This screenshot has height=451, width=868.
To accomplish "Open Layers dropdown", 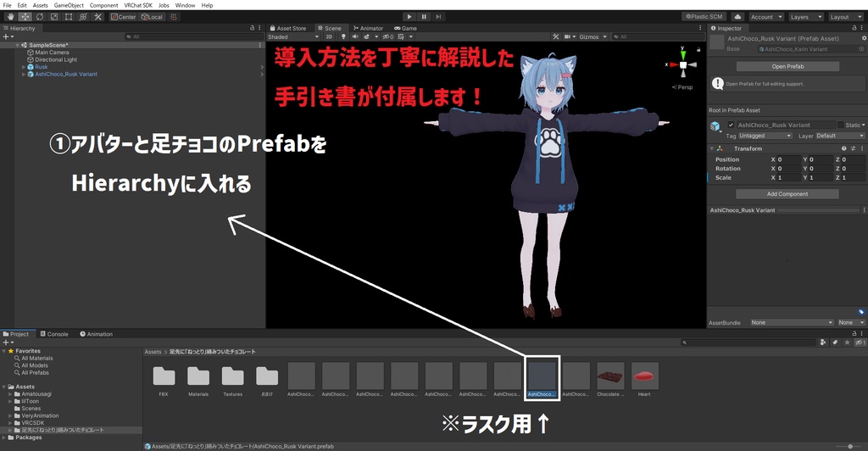I will pos(806,17).
